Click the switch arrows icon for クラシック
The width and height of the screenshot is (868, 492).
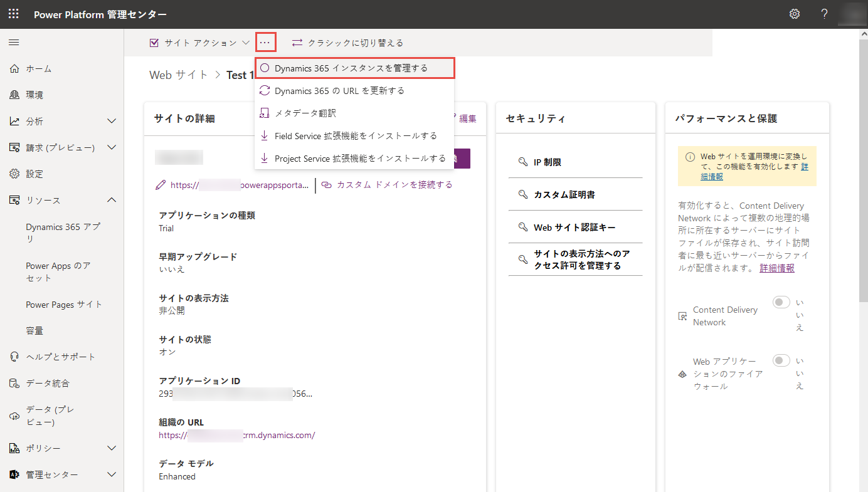[x=297, y=43]
